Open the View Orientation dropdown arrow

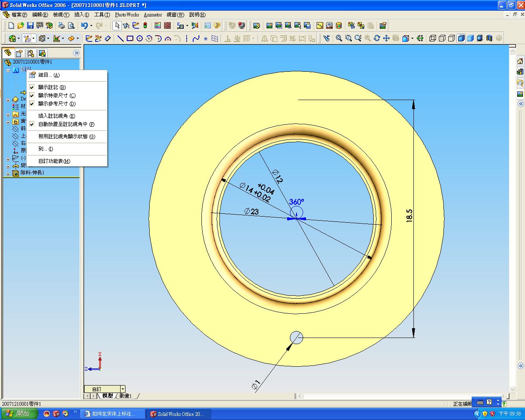coord(412,38)
